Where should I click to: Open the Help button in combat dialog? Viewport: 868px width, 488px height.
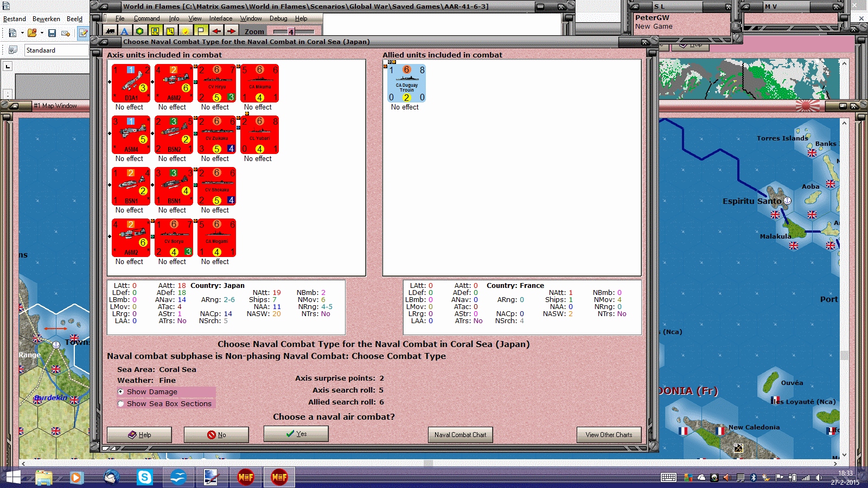pyautogui.click(x=139, y=435)
